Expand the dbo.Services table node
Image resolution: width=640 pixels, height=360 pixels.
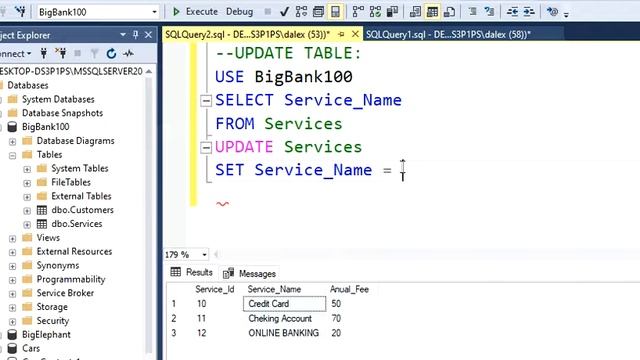click(x=27, y=225)
